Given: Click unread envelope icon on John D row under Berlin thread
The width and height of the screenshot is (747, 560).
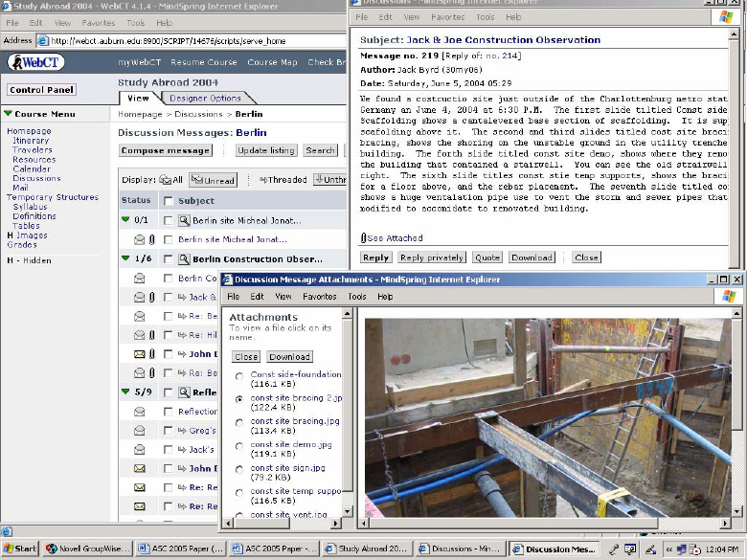Looking at the screenshot, I should tap(139, 354).
